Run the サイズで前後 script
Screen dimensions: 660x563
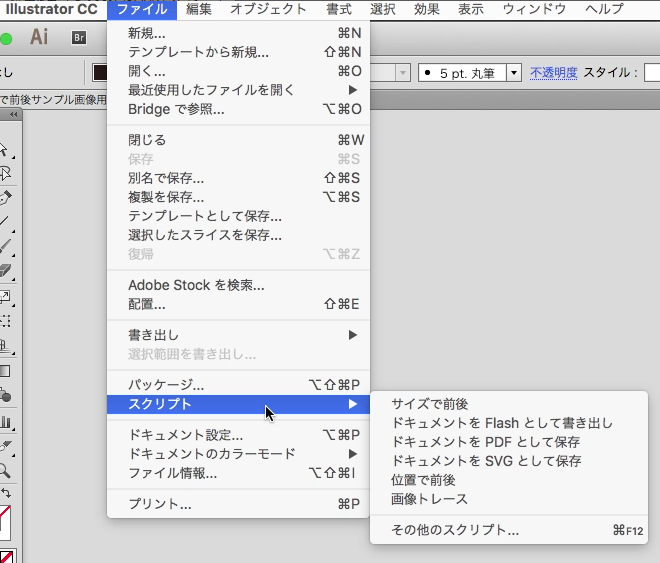click(509, 404)
